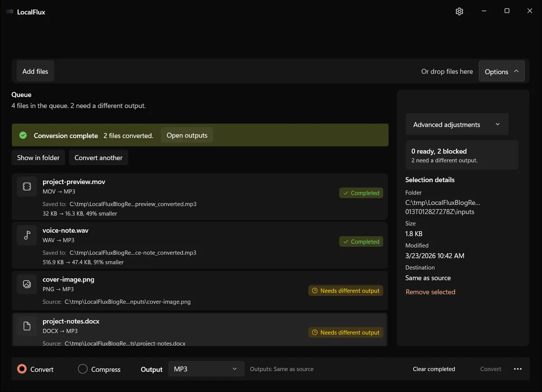Click the Modified date '3/23/2026 10:42 AM'
Image resolution: width=542 pixels, height=392 pixels.
click(x=435, y=256)
